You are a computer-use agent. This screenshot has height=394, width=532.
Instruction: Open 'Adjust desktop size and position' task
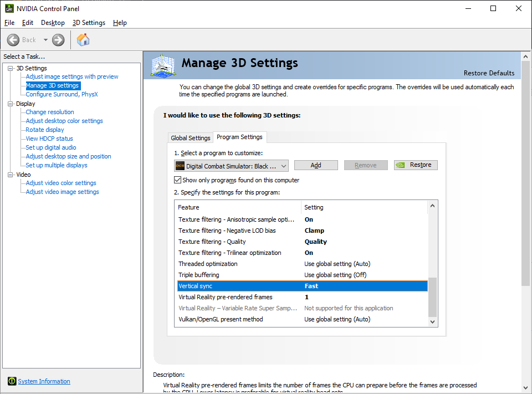pyautogui.click(x=68, y=156)
